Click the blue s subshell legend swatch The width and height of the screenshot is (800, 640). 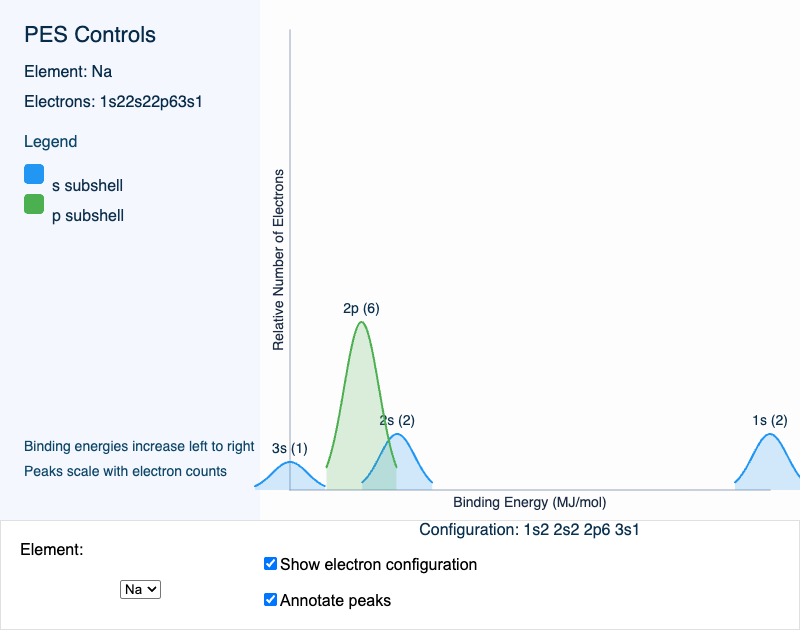point(34,174)
